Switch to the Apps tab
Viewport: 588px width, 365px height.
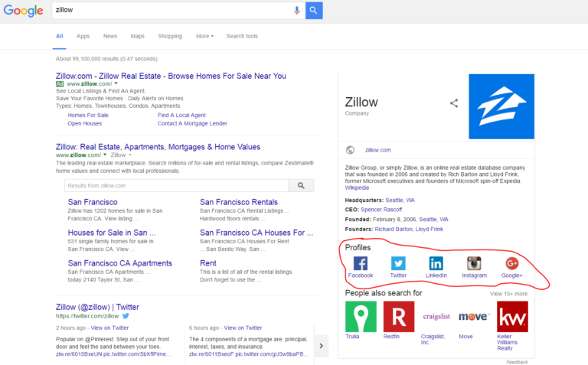83,37
